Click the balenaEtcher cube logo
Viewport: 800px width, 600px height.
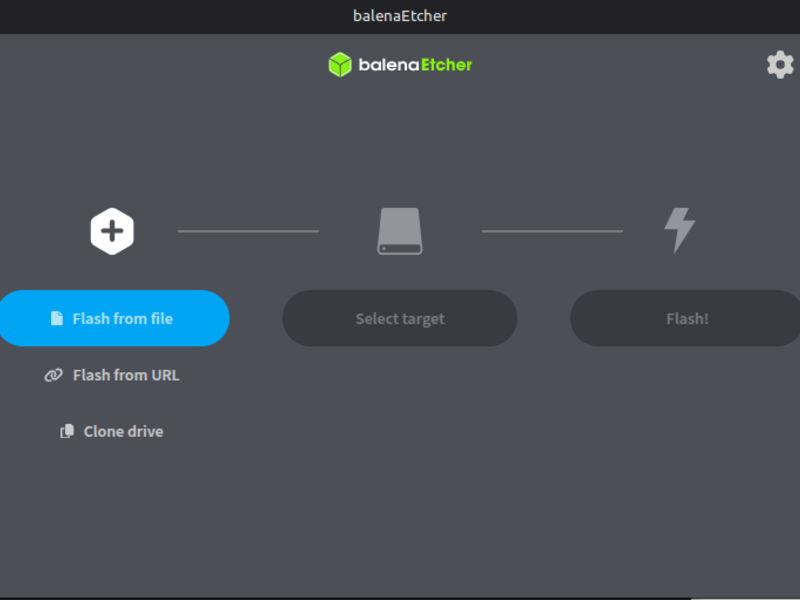pyautogui.click(x=340, y=65)
